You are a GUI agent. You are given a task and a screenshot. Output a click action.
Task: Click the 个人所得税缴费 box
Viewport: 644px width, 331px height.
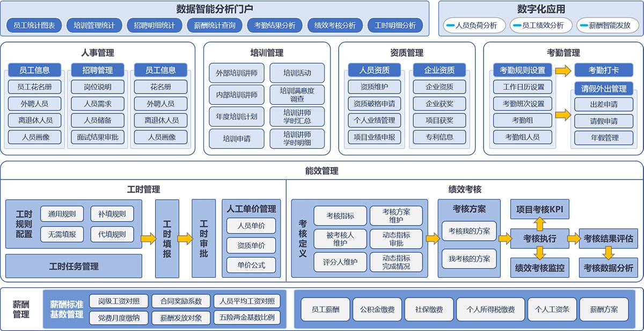pyautogui.click(x=491, y=310)
